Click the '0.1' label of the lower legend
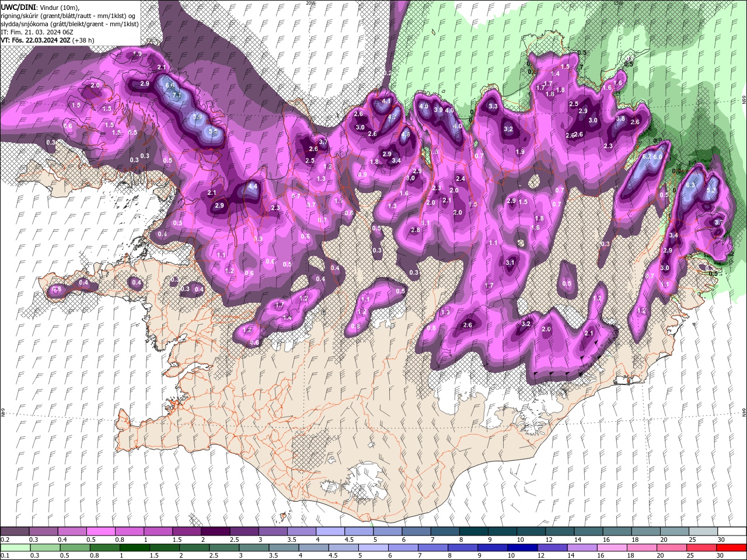Screen dimensions: 747x560 pos(5,556)
